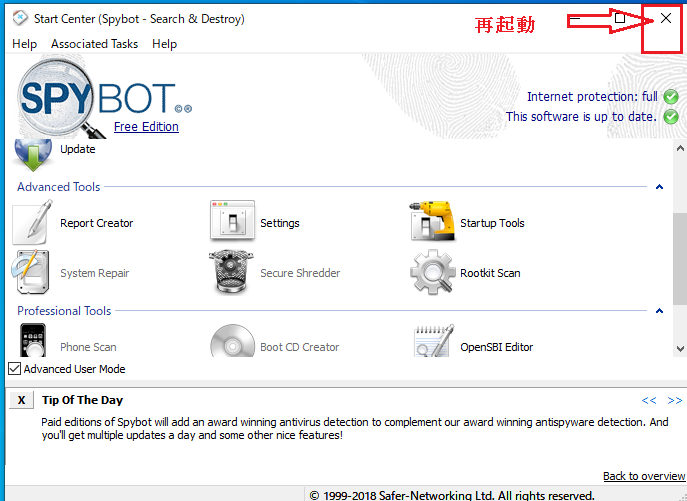This screenshot has width=687, height=501.
Task: Open the first Help menu
Action: [x=25, y=44]
